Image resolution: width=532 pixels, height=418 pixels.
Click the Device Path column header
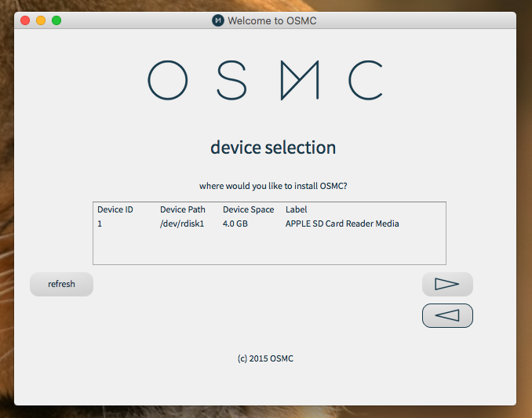(183, 209)
